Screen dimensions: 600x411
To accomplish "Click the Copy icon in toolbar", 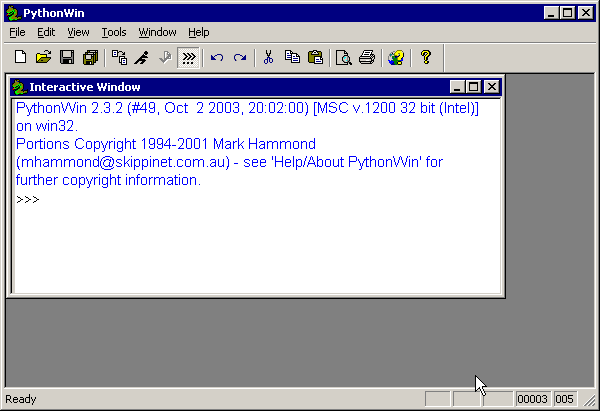I will point(292,58).
